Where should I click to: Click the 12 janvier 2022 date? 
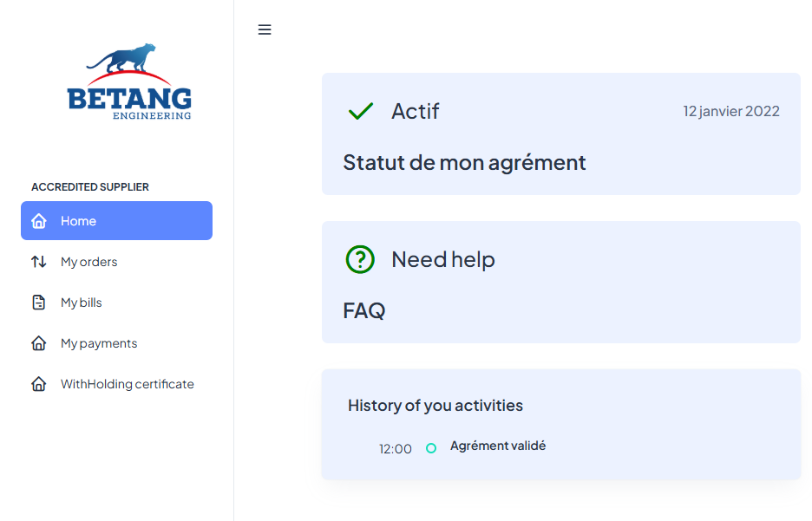pyautogui.click(x=730, y=111)
